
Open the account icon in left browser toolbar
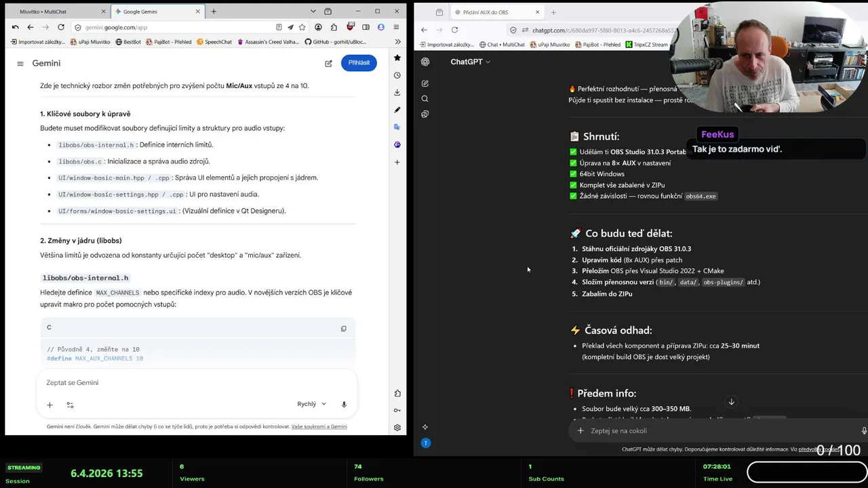click(319, 27)
